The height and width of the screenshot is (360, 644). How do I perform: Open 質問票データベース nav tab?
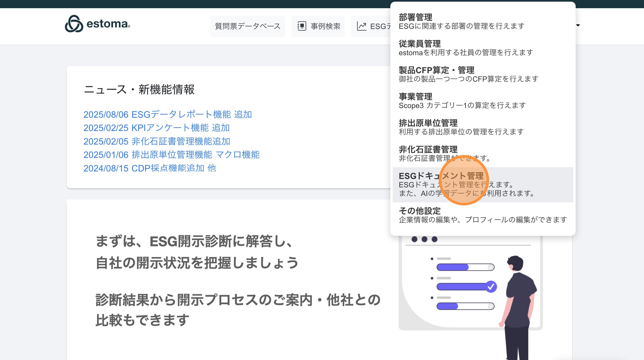point(248,26)
